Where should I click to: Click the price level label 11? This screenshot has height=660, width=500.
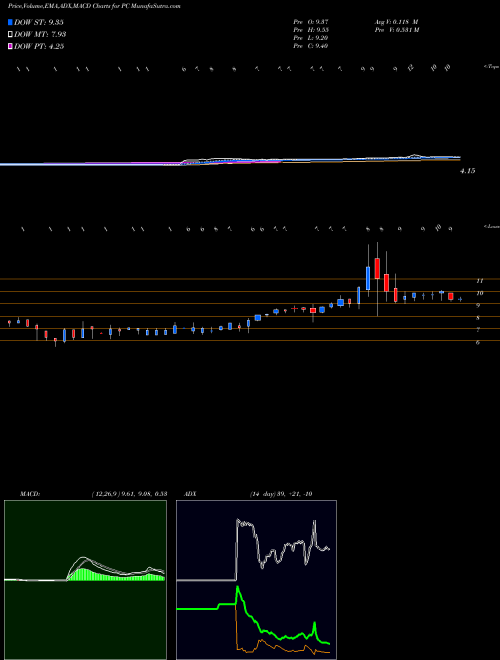point(479,281)
